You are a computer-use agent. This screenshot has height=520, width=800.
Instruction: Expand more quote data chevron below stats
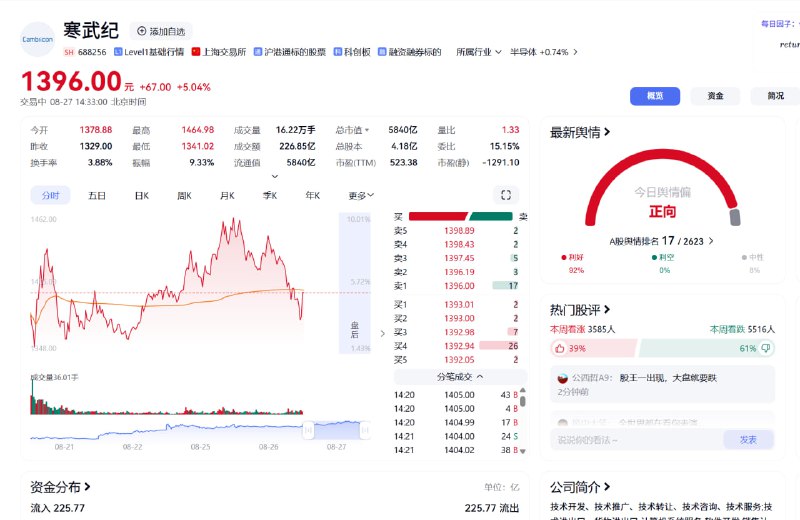point(274,177)
